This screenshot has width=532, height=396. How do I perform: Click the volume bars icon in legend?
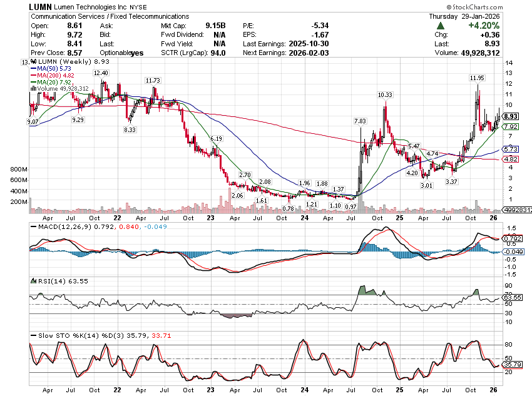pyautogui.click(x=34, y=88)
